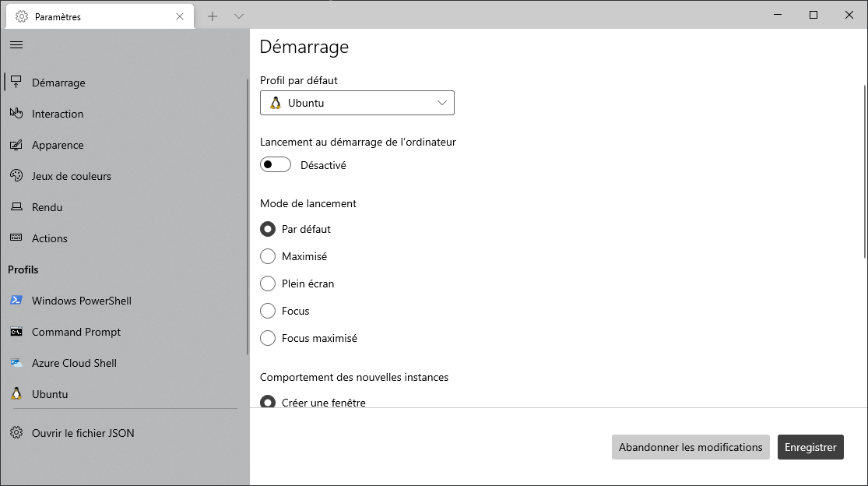Open the new tab profile dropdown chevron
The height and width of the screenshot is (486, 868).
238,16
